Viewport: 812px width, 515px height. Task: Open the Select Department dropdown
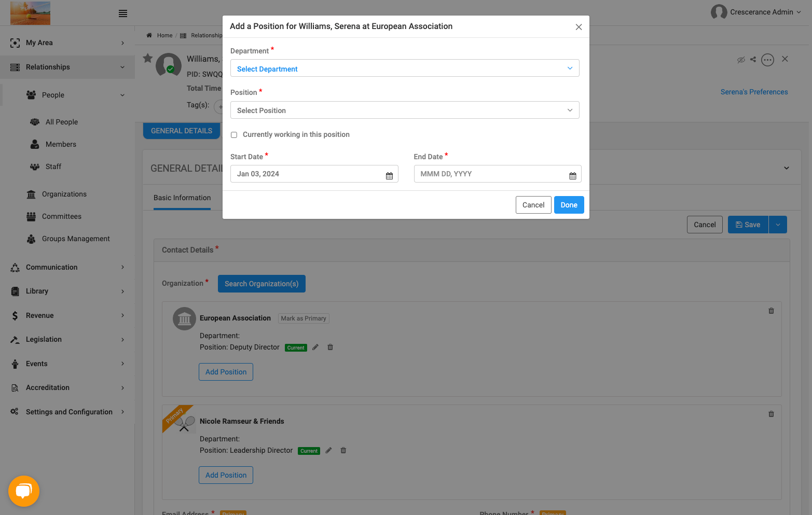coord(405,68)
